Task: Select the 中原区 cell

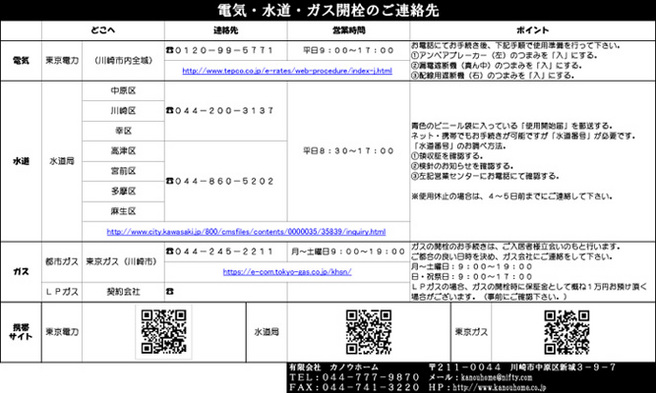Action: point(123,90)
